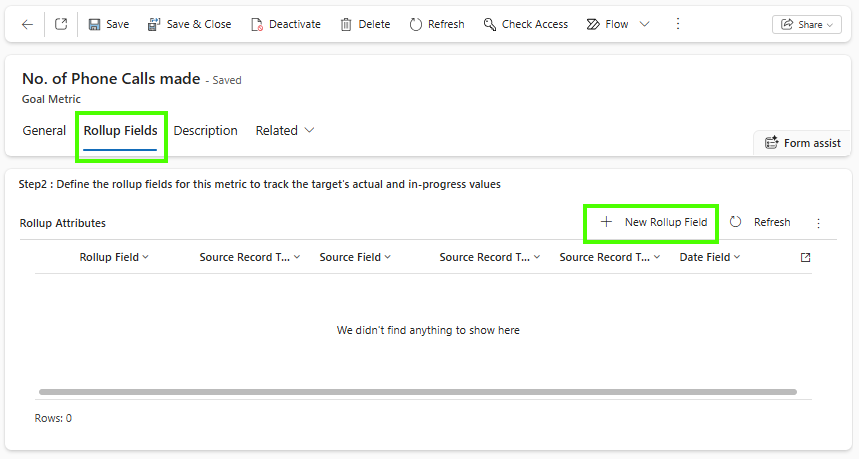
Task: Open Check Access
Action: (525, 24)
